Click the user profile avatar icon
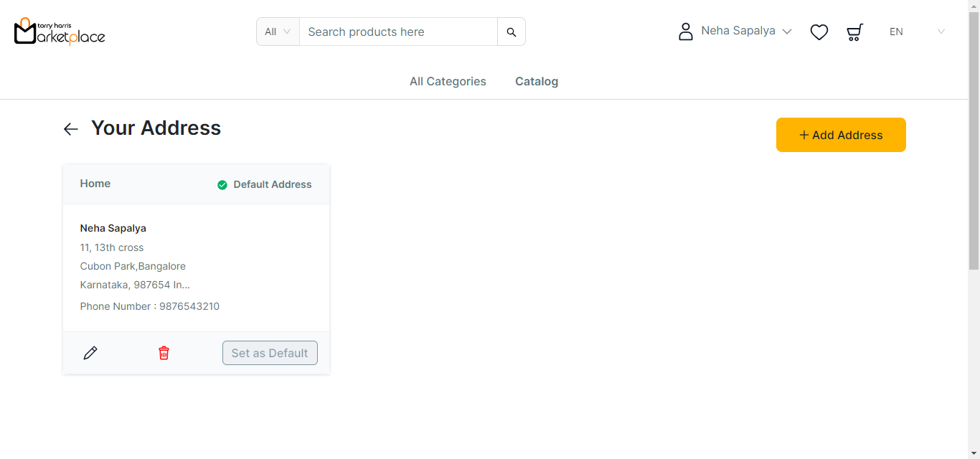Viewport: 980px width, 459px height. coord(685,32)
